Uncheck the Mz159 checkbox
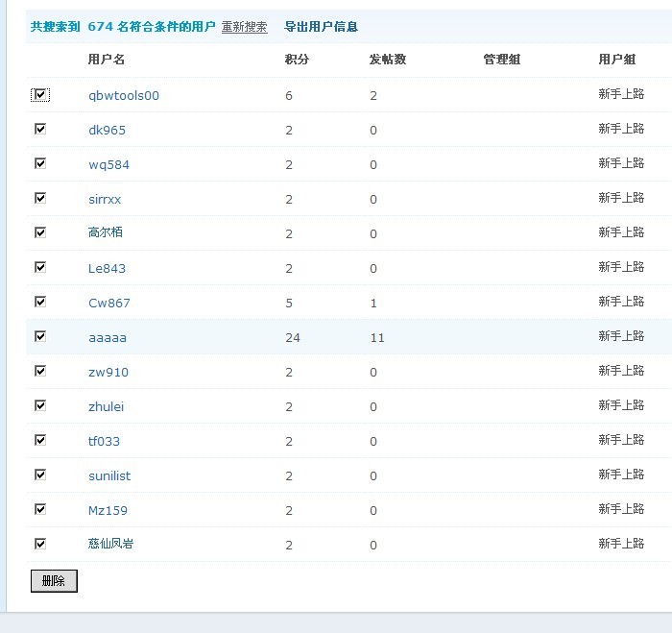Screen dimensions: 672x633 pos(40,510)
